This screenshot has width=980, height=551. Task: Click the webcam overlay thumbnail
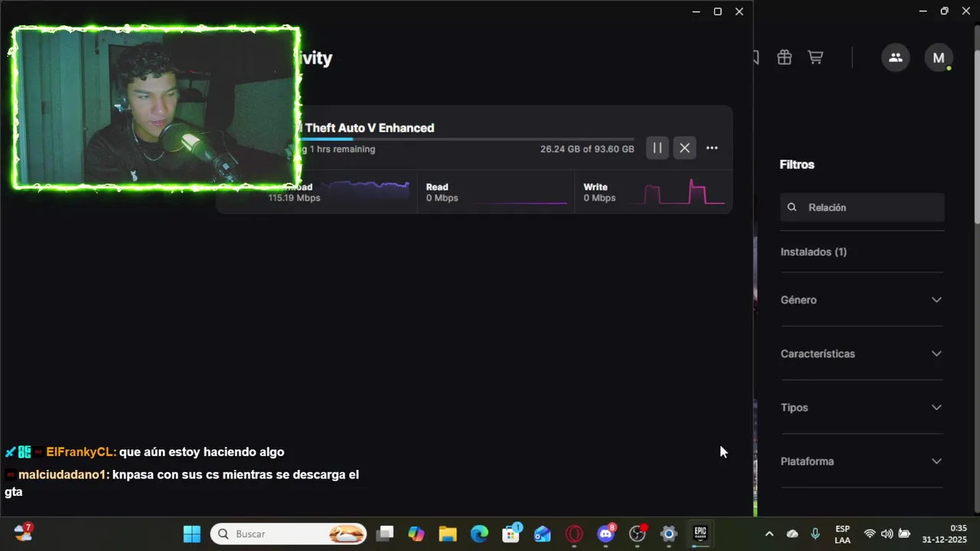click(155, 108)
